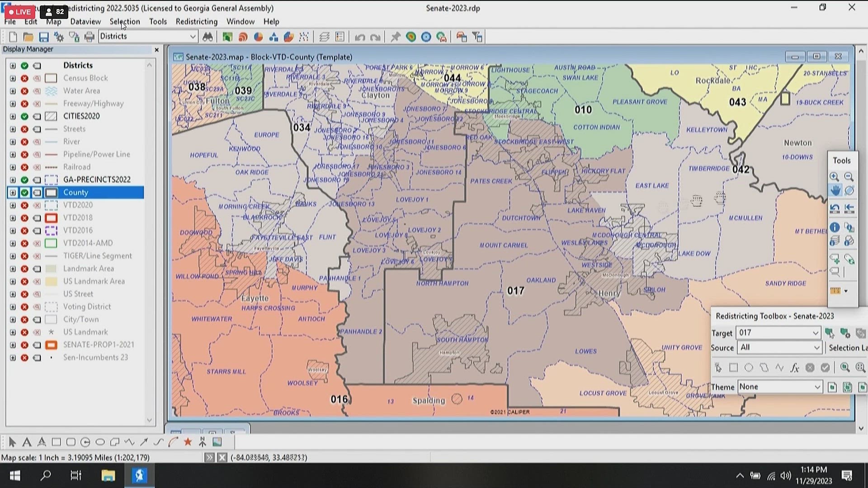Image resolution: width=868 pixels, height=488 pixels.
Task: Click the Undo icon in toolbar
Action: coord(360,37)
